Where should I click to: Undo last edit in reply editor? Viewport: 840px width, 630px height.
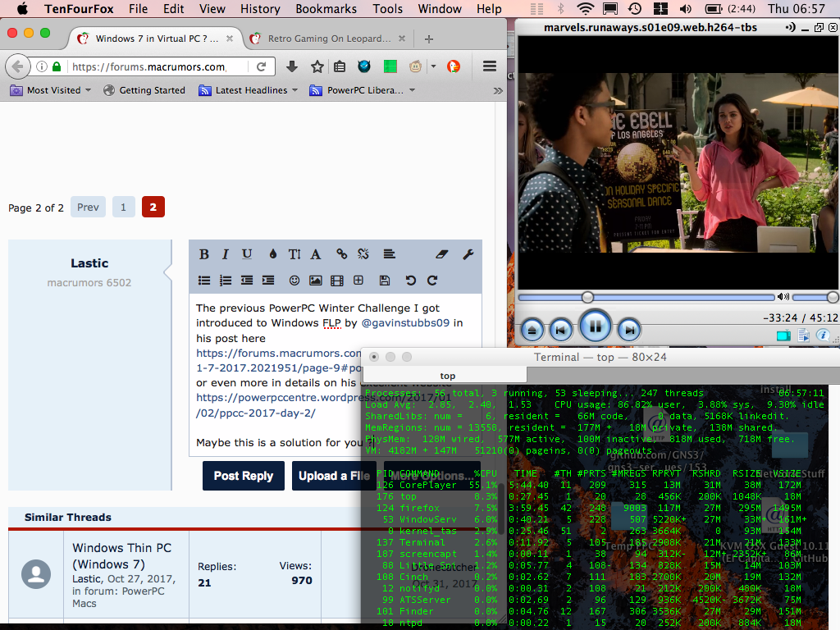point(410,281)
